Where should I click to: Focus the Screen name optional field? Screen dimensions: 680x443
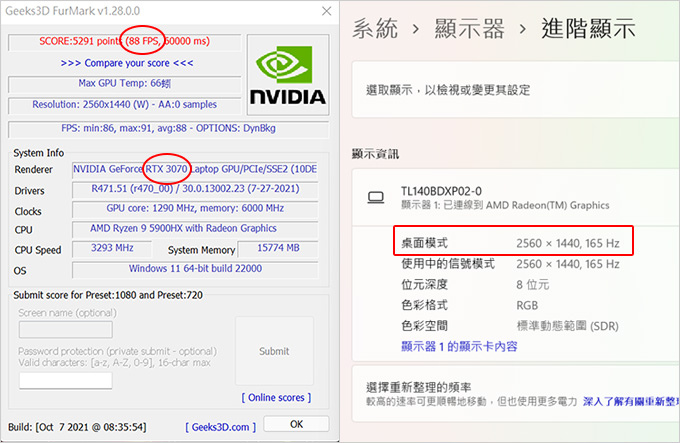coord(65,329)
